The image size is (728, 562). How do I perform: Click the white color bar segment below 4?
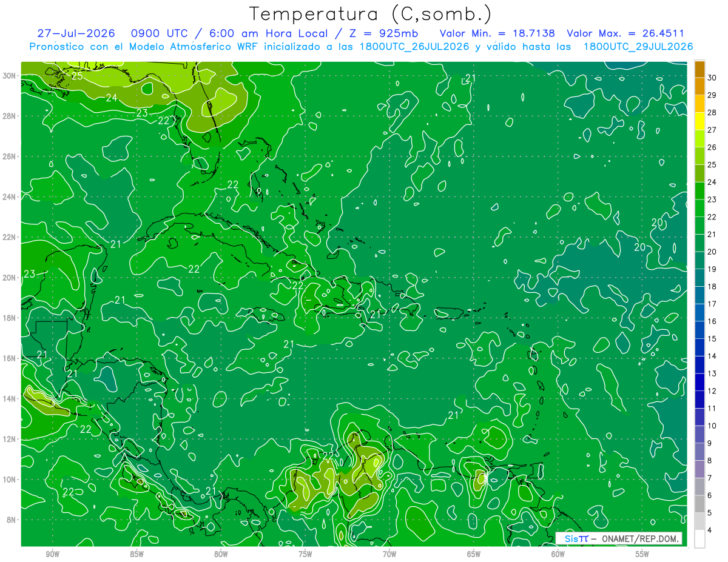point(699,539)
